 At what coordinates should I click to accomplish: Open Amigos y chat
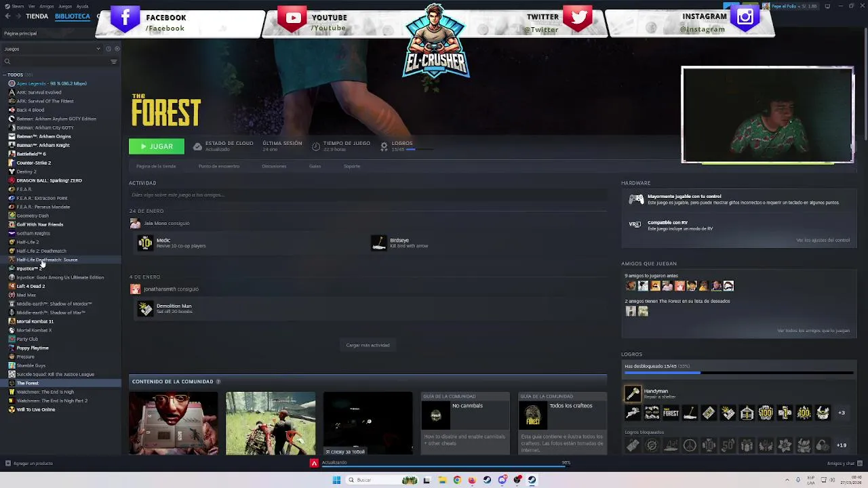[844, 463]
